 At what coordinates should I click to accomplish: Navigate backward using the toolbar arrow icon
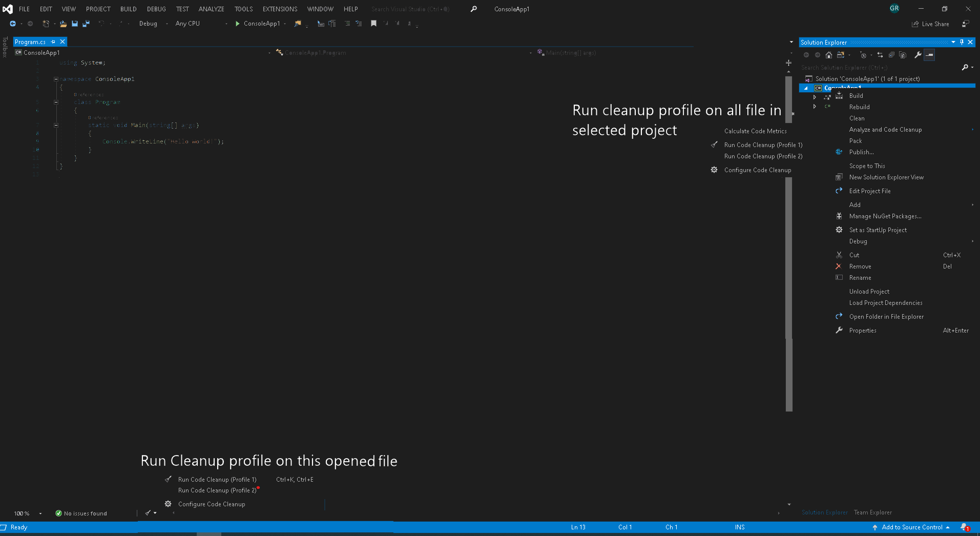[12, 24]
